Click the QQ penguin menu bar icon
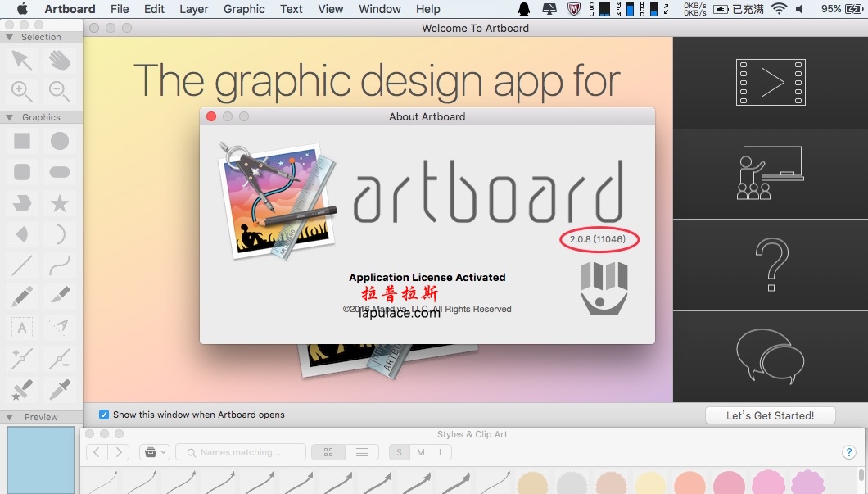The width and height of the screenshot is (868, 494). pyautogui.click(x=524, y=9)
